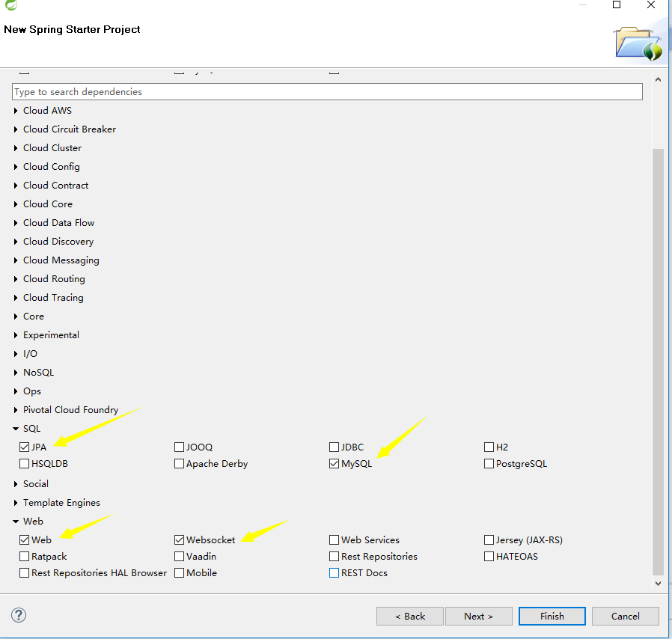The image size is (672, 639).
Task: Enable the Apache Derby checkbox
Action: click(x=179, y=464)
